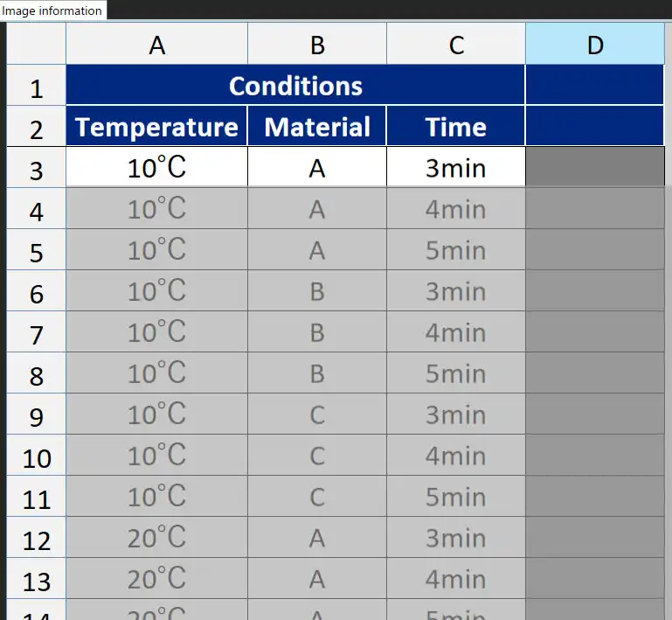
Task: Click the select-all corner box
Action: 37,45
